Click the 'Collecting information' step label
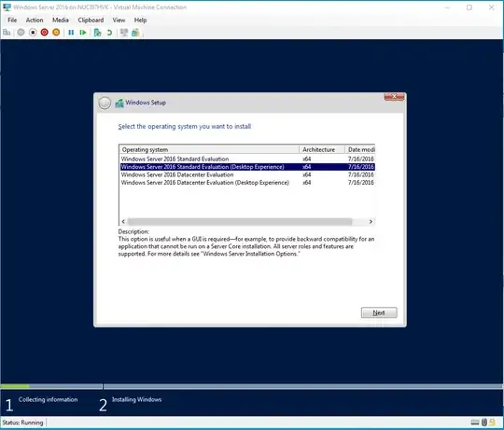 (48, 399)
